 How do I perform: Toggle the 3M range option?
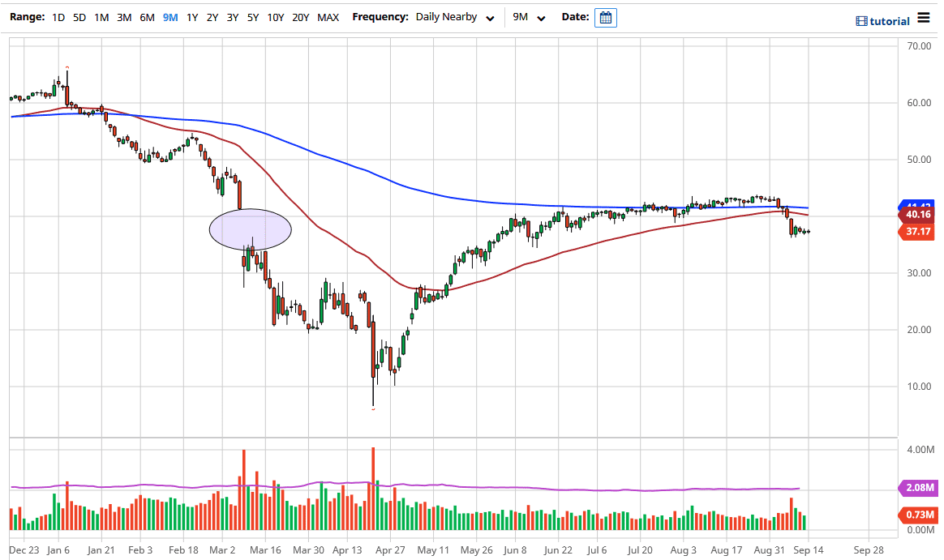pyautogui.click(x=124, y=17)
